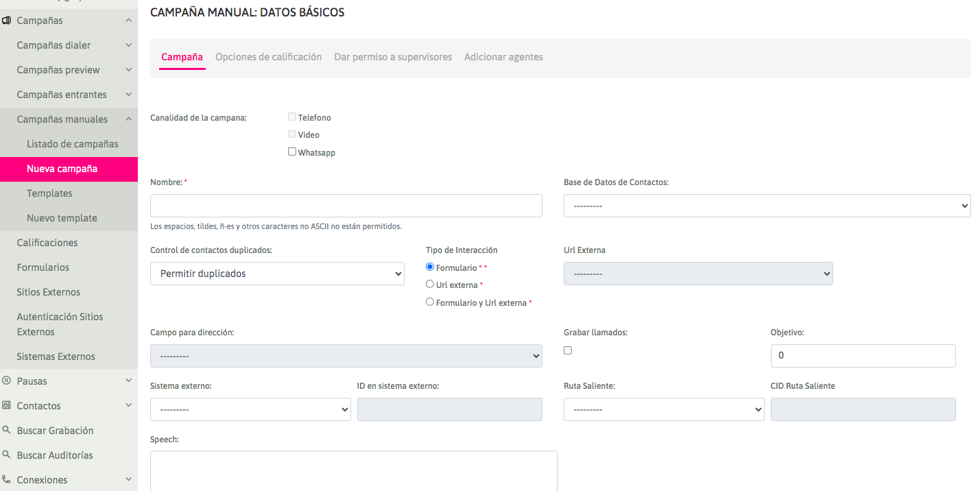The width and height of the screenshot is (980, 491).
Task: Click the Objetivo number field
Action: click(863, 356)
